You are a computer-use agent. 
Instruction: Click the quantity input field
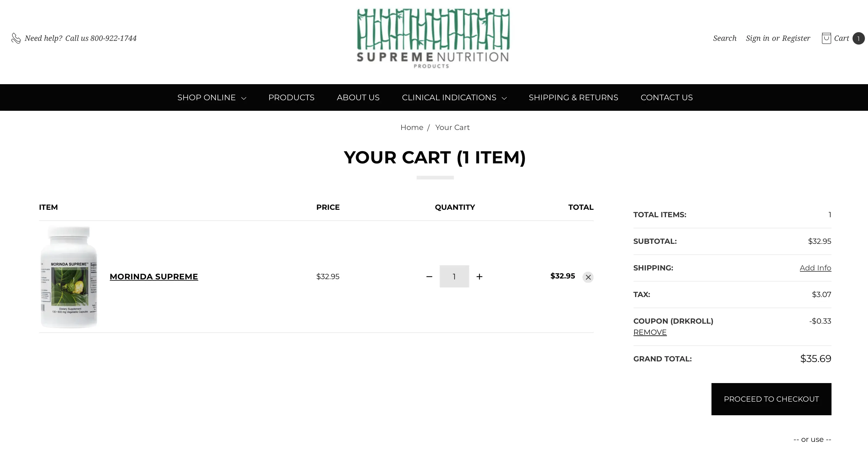click(454, 276)
